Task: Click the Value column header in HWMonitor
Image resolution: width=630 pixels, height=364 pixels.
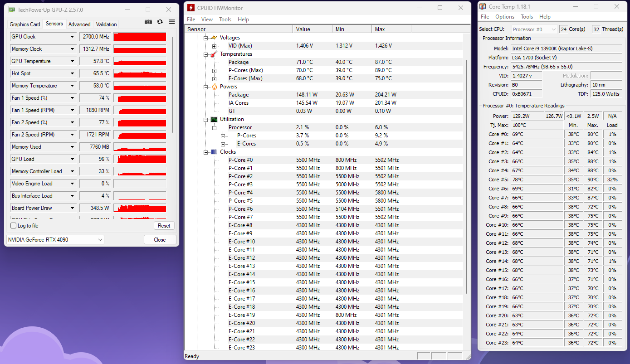Action: (x=313, y=29)
